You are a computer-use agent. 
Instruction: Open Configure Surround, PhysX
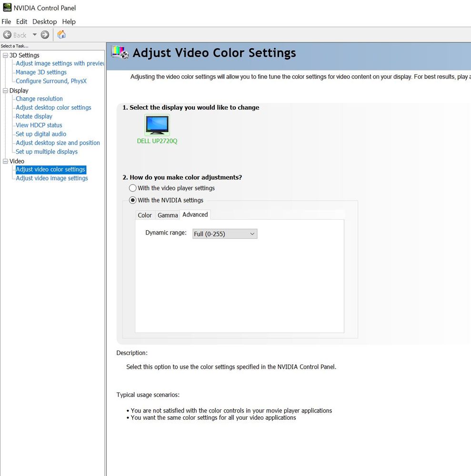click(x=51, y=81)
